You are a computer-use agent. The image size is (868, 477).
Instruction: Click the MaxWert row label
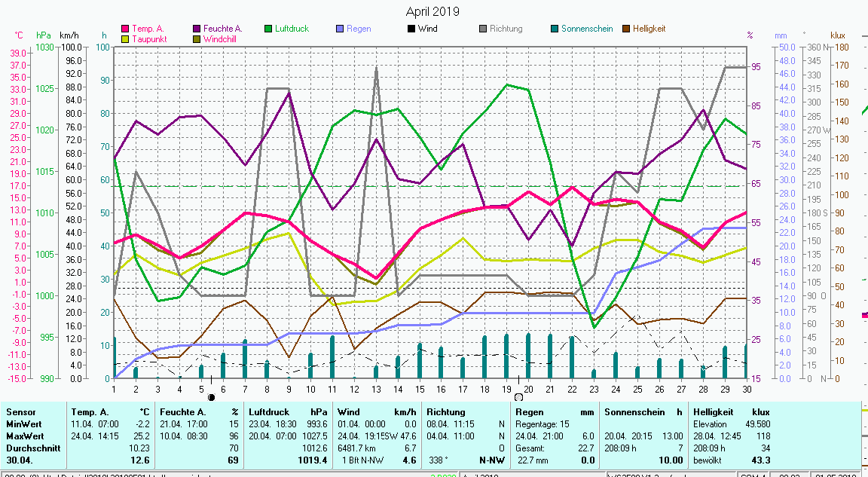tap(25, 436)
